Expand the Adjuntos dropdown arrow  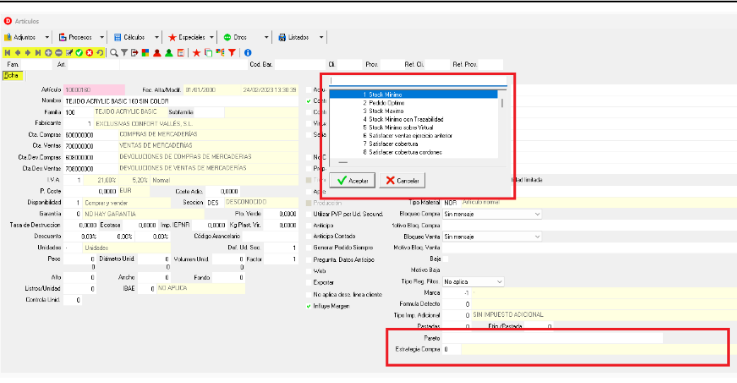pyautogui.click(x=47, y=37)
